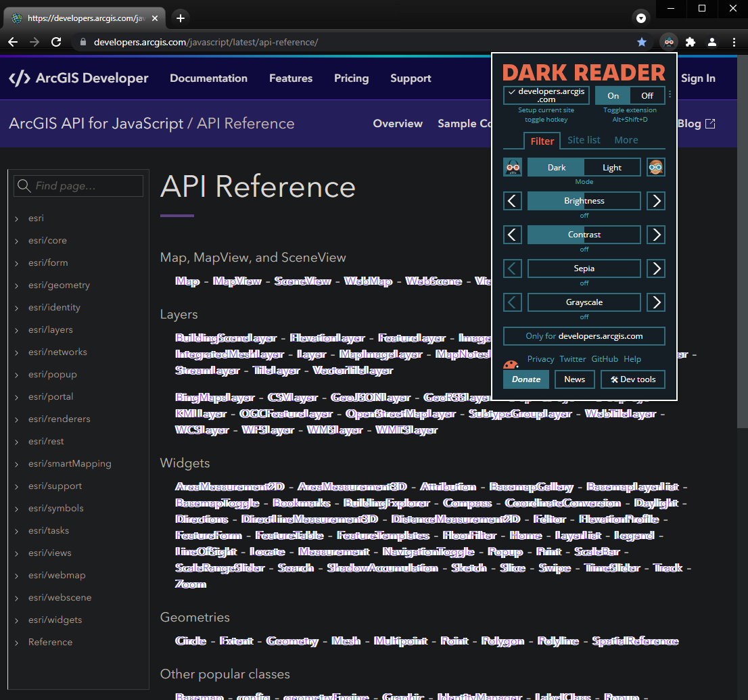Decrease Brightness with left arrow
The width and height of the screenshot is (748, 700).
pos(513,201)
